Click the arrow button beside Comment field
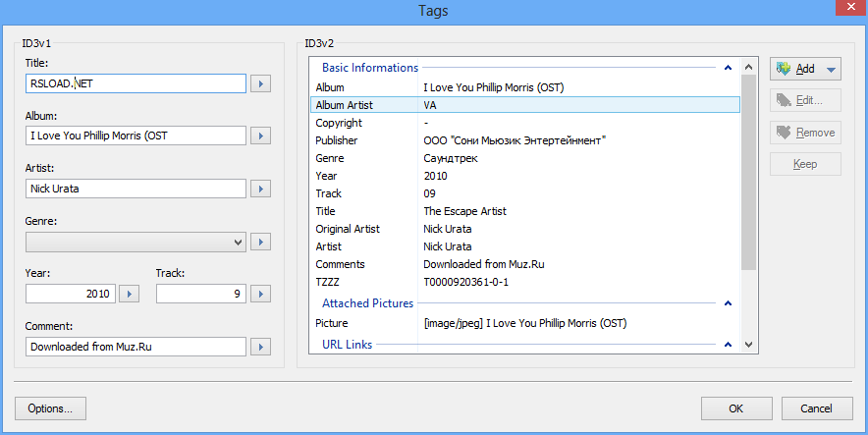 [x=260, y=346]
